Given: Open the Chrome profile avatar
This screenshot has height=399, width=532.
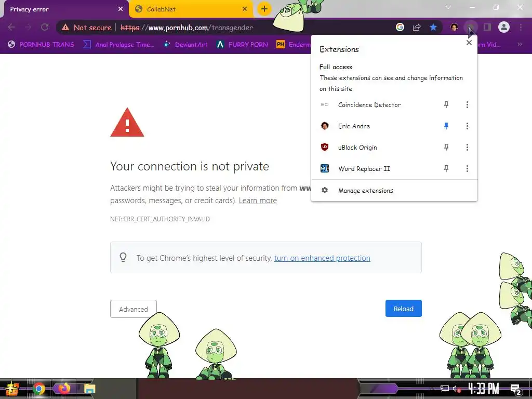Looking at the screenshot, I should (x=504, y=27).
